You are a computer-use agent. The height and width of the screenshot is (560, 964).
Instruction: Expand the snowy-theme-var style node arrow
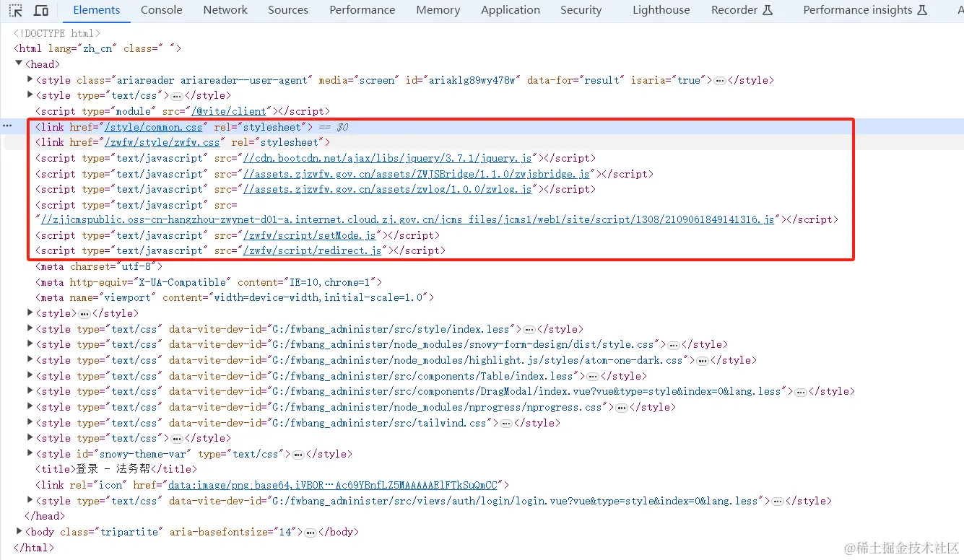point(30,454)
